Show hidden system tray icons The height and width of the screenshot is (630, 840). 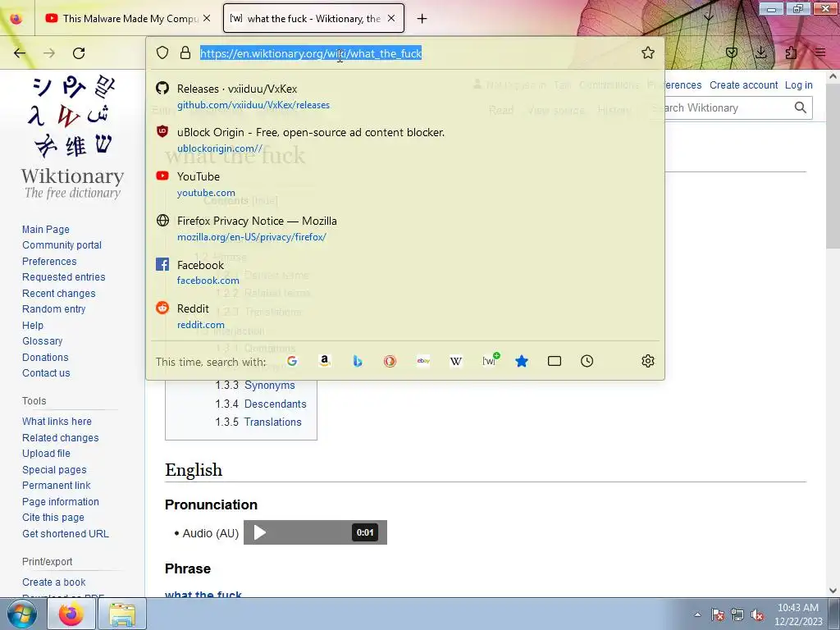(697, 614)
